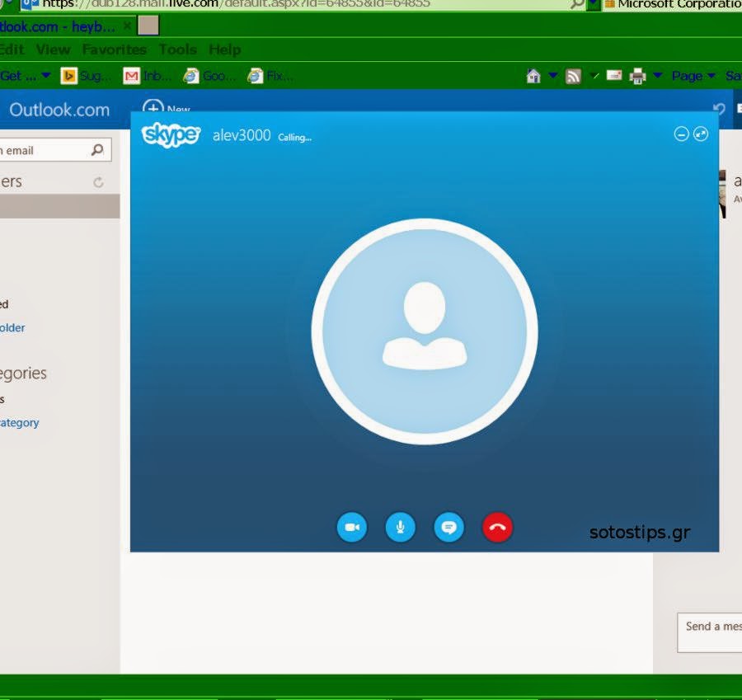
Task: Expand the Get... favorites dropdown arrow
Action: coord(46,75)
